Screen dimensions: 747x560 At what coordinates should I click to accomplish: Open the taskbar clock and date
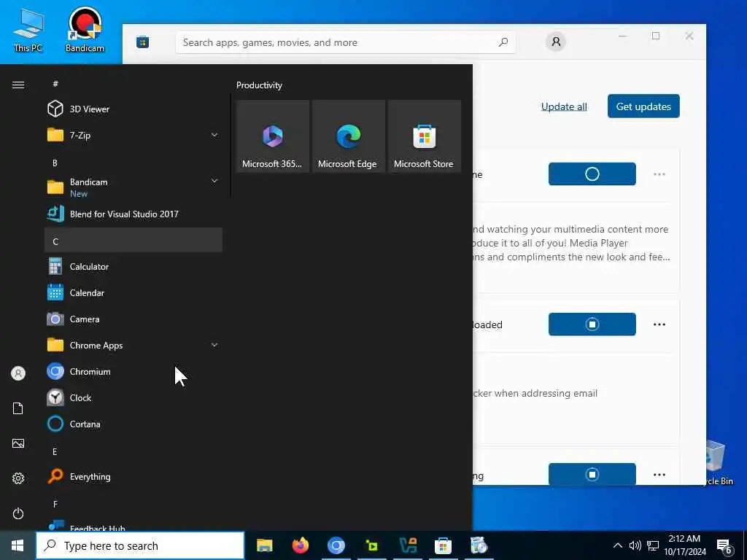click(684, 545)
